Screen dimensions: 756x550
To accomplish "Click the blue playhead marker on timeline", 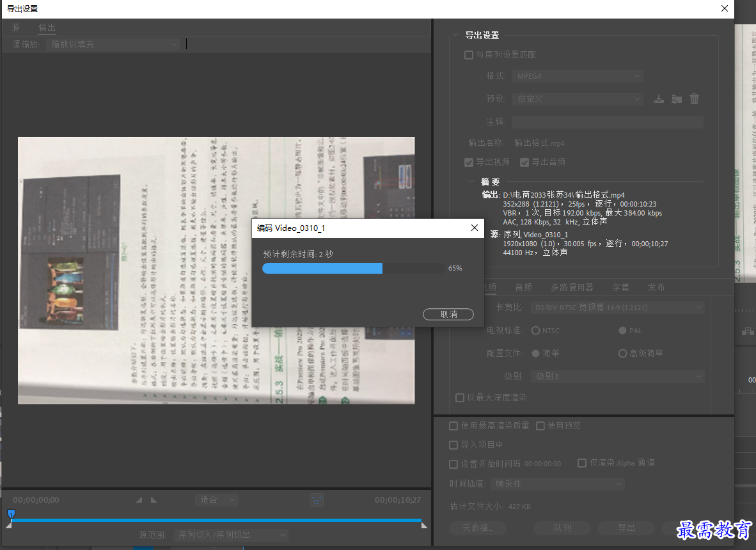I will (x=11, y=514).
